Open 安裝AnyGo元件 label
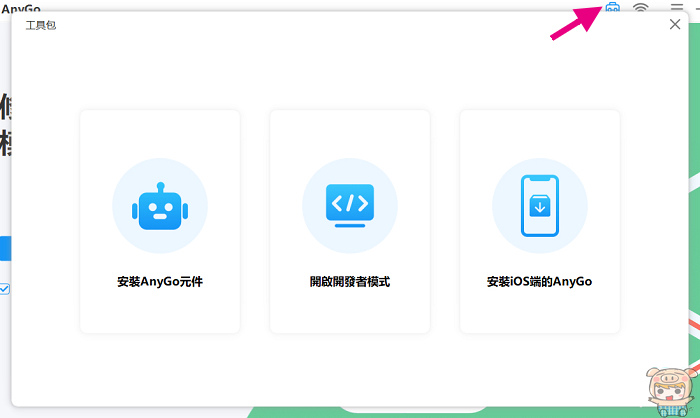 click(160, 282)
